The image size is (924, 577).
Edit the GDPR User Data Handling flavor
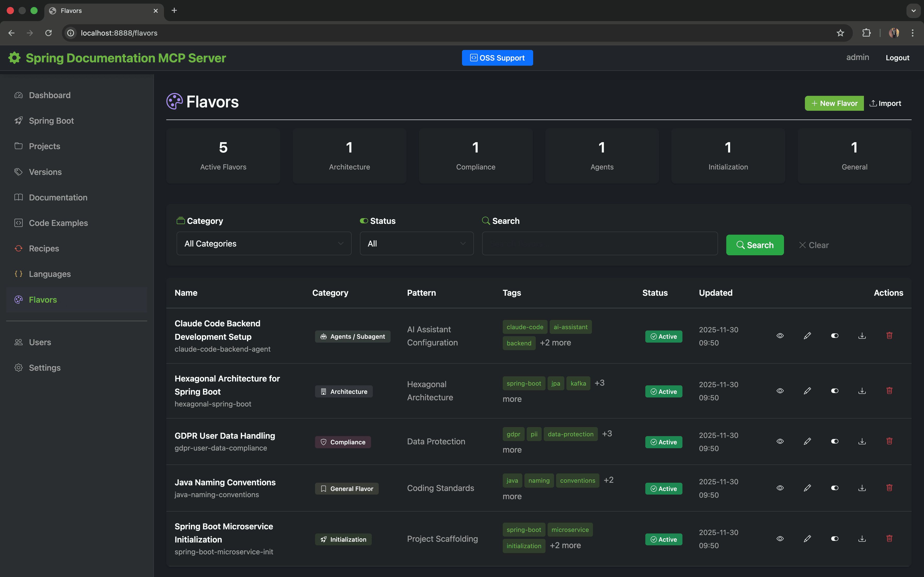pyautogui.click(x=807, y=442)
